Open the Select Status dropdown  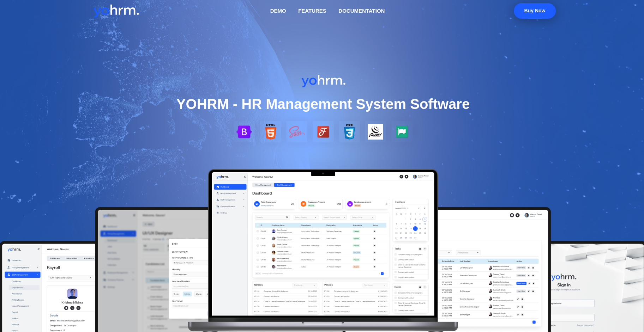click(x=306, y=217)
